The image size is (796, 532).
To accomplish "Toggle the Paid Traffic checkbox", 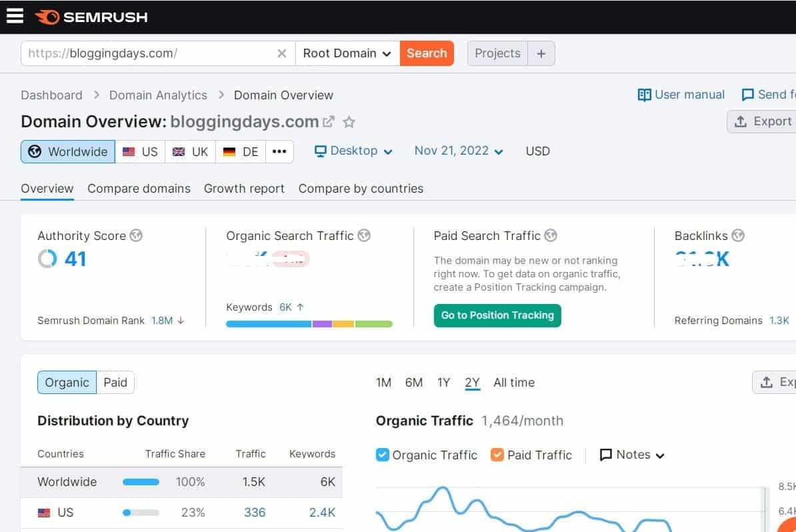I will pos(497,455).
